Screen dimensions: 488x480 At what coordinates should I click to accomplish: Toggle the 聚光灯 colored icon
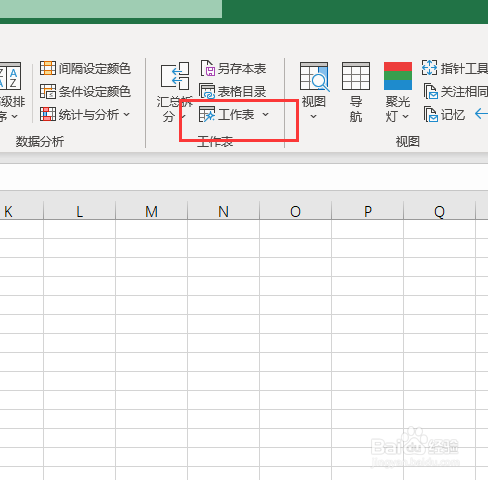pos(398,76)
